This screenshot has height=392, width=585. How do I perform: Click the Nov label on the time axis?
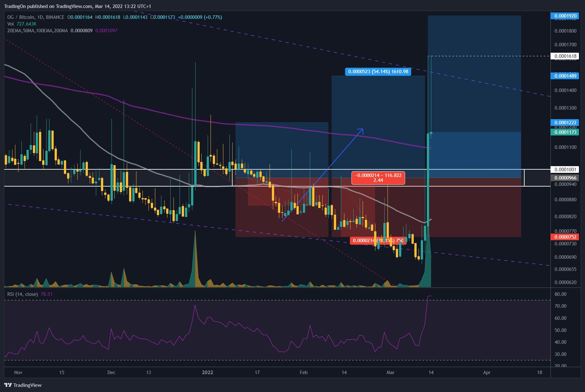pos(18,373)
